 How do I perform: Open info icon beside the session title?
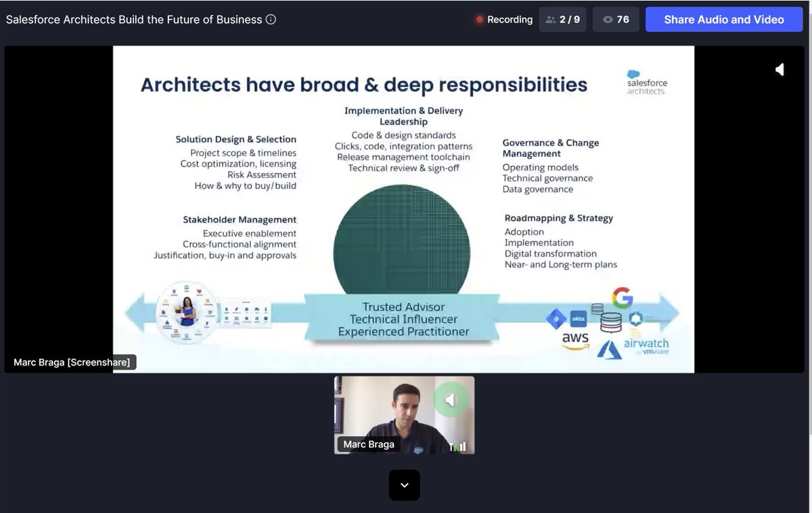[271, 20]
